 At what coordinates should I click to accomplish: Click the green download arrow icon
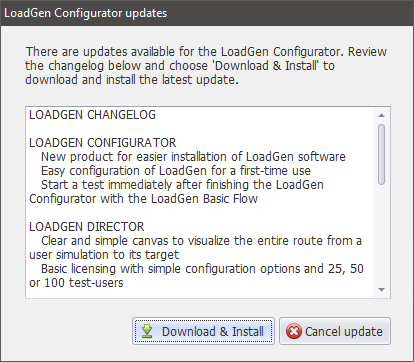(x=147, y=331)
